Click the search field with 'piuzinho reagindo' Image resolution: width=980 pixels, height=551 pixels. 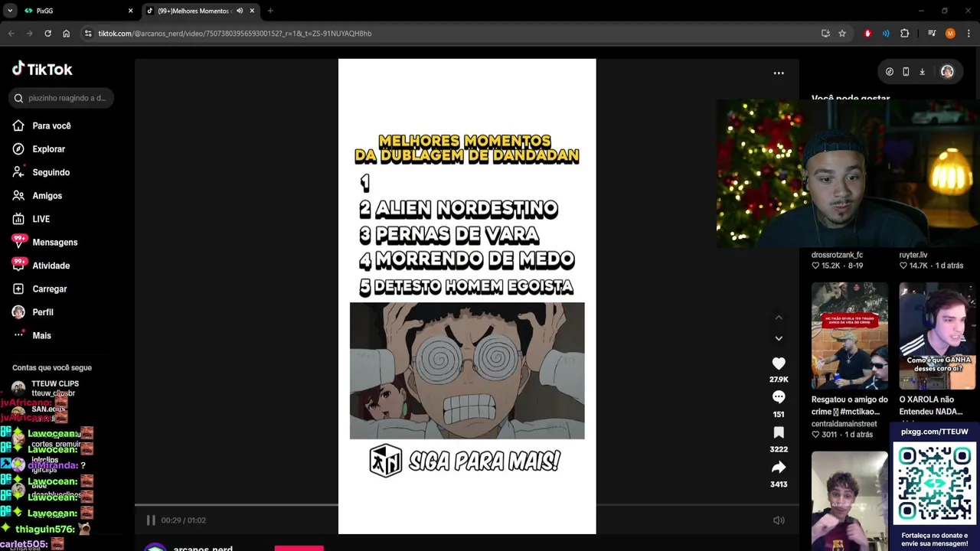click(62, 98)
